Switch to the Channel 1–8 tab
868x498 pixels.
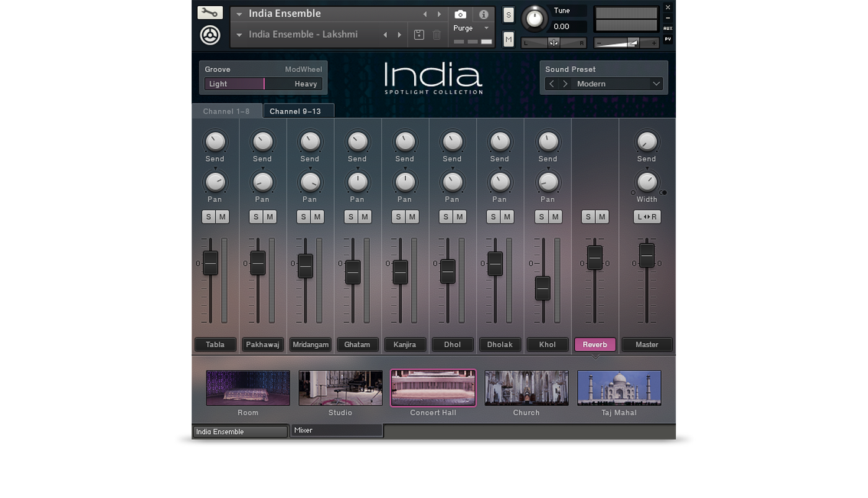pyautogui.click(x=226, y=111)
